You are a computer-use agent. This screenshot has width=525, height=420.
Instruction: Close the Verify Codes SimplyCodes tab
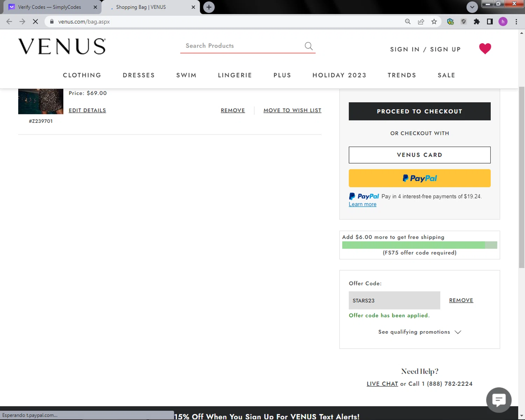coord(95,7)
